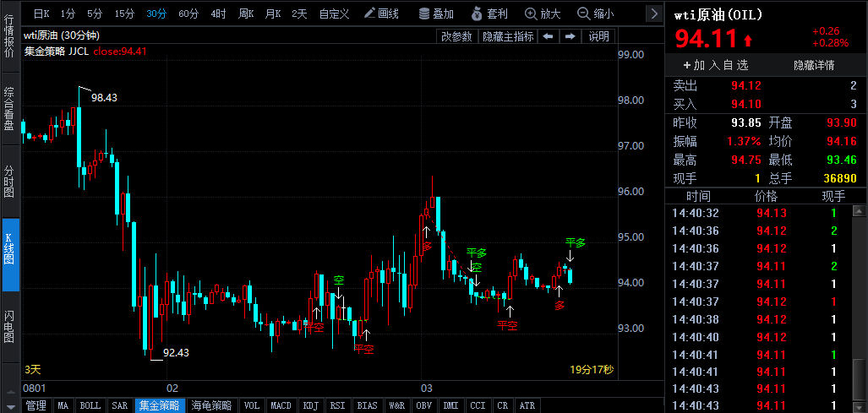Select the BIAS indicator tab

[x=367, y=405]
